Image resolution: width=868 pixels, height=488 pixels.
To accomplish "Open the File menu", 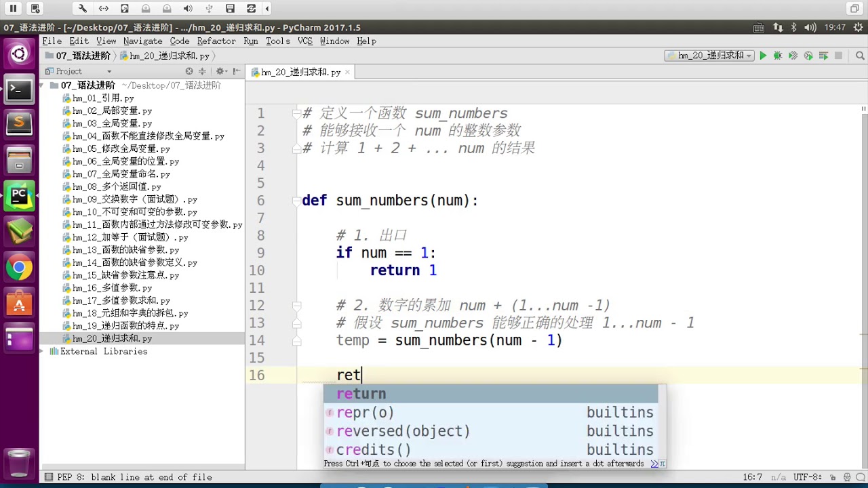I will pos(52,41).
